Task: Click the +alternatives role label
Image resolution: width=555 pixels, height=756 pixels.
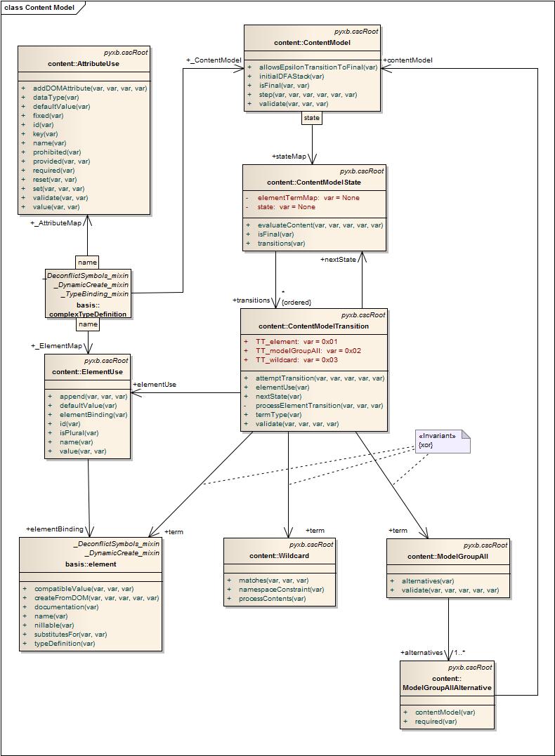Action: (422, 652)
